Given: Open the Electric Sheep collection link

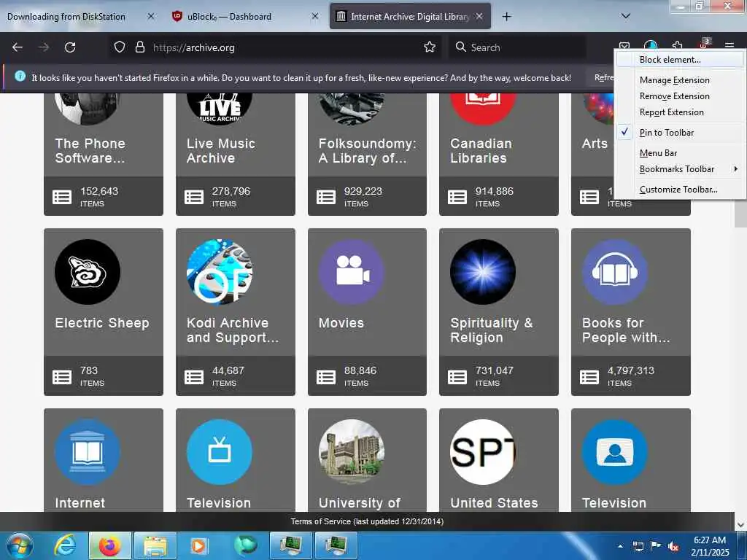Looking at the screenshot, I should (x=102, y=323).
